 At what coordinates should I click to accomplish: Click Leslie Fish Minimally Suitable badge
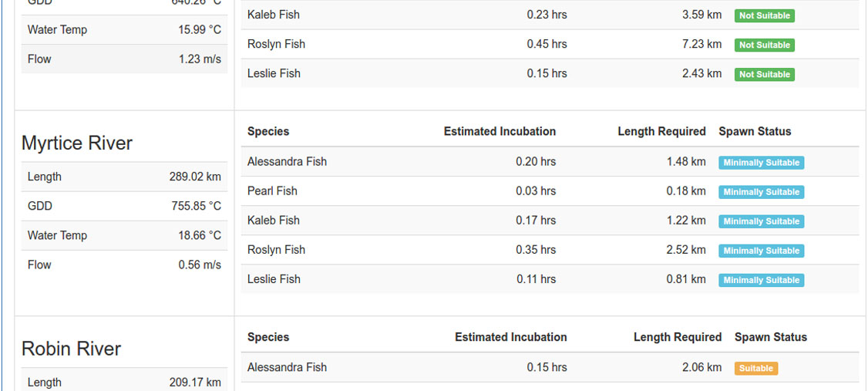pos(761,280)
